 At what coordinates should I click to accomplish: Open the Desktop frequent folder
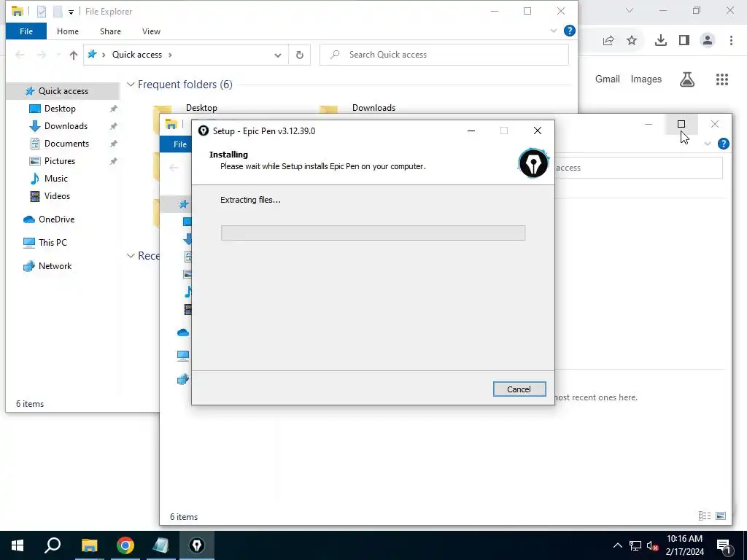pyautogui.click(x=201, y=108)
